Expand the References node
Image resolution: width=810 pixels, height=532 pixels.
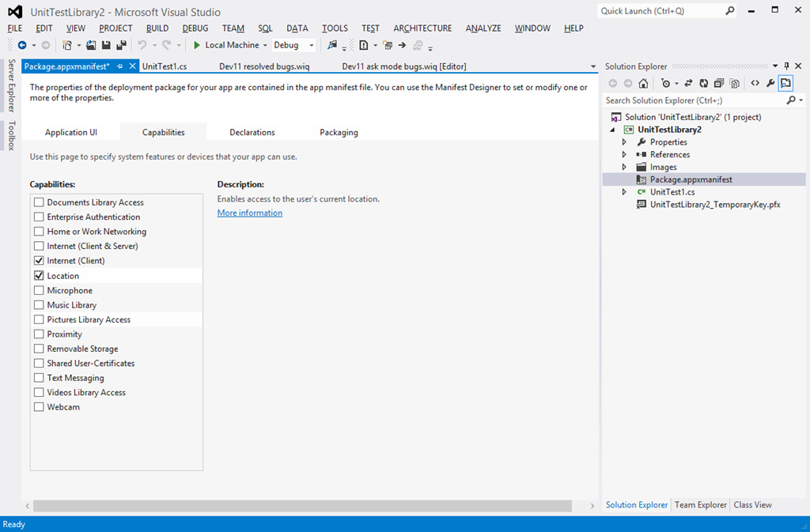pos(624,154)
